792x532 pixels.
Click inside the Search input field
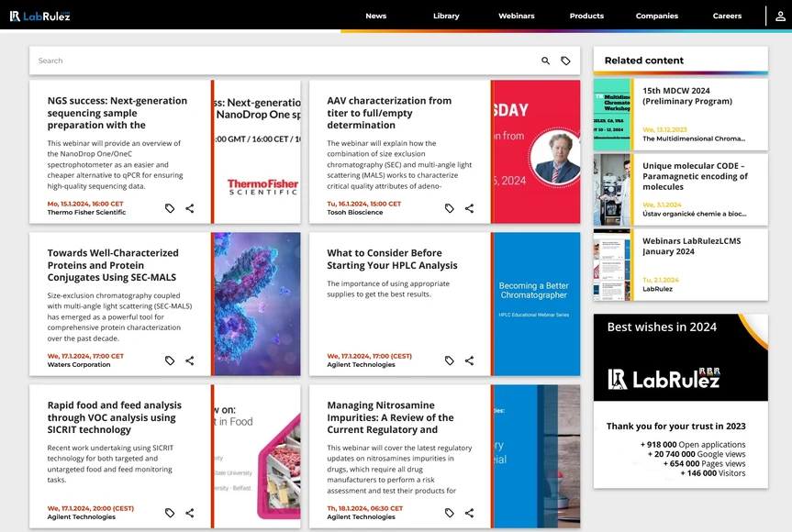275,60
